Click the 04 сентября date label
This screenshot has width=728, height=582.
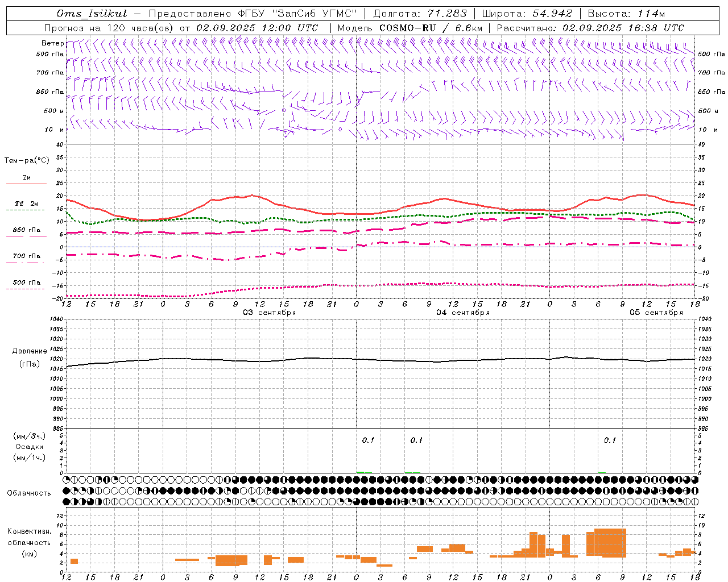(x=463, y=313)
